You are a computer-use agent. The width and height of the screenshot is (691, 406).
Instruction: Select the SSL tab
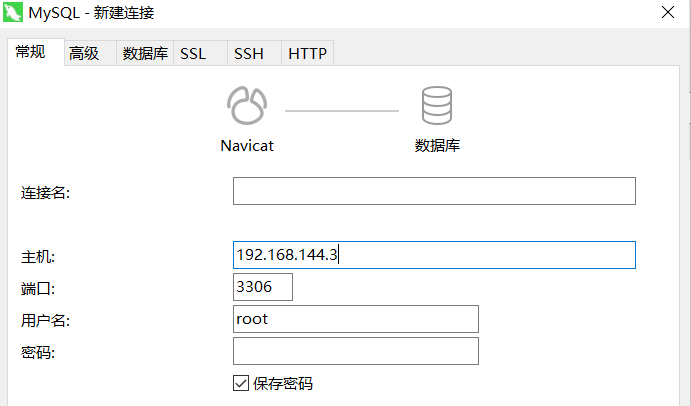click(201, 53)
